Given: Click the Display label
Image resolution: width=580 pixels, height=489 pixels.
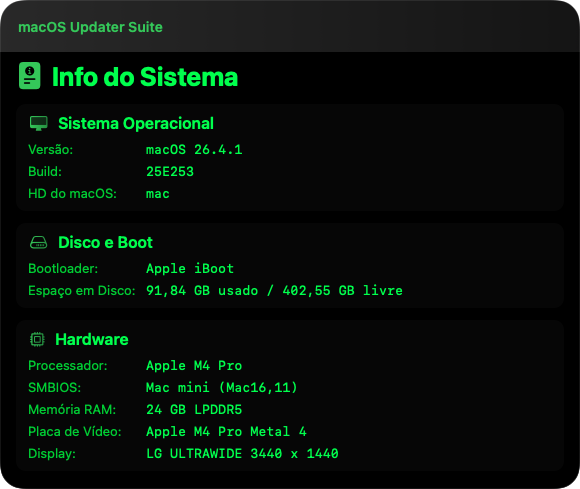Looking at the screenshot, I should (52, 454).
